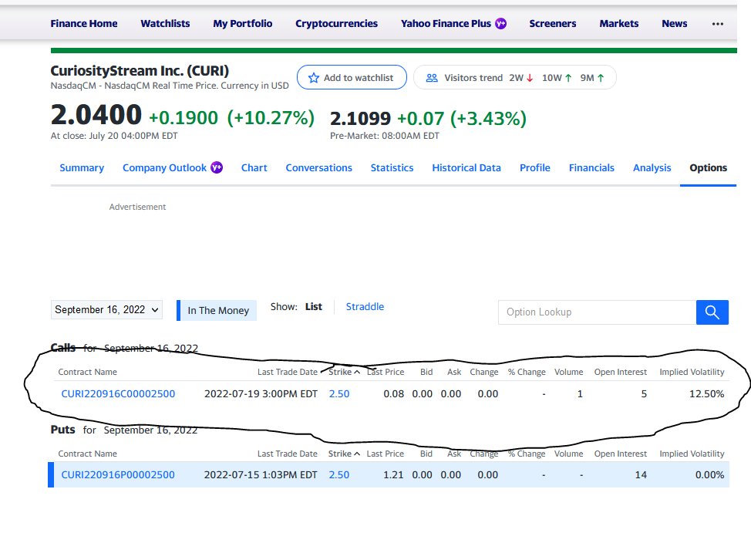Click the 0.08 call last price
The image size is (751, 560).
click(394, 393)
